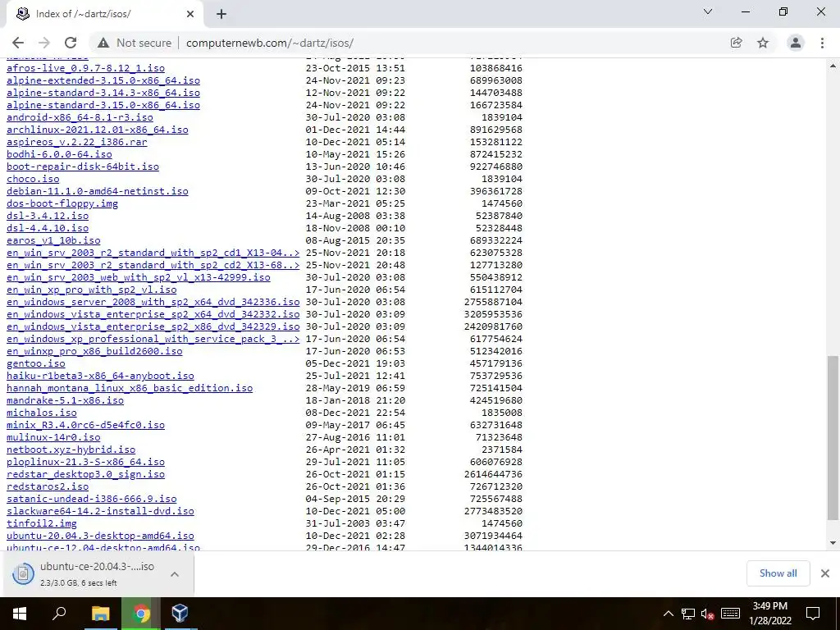The image size is (840, 630).
Task: Click alpine-standard-3.15.0-x86_64.iso link
Action: pyautogui.click(x=103, y=105)
